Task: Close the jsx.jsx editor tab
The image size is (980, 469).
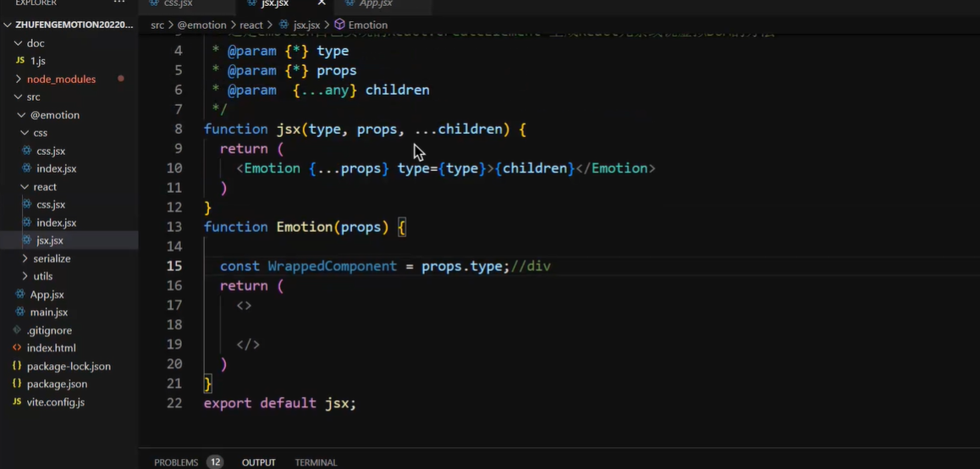Action: tap(322, 3)
